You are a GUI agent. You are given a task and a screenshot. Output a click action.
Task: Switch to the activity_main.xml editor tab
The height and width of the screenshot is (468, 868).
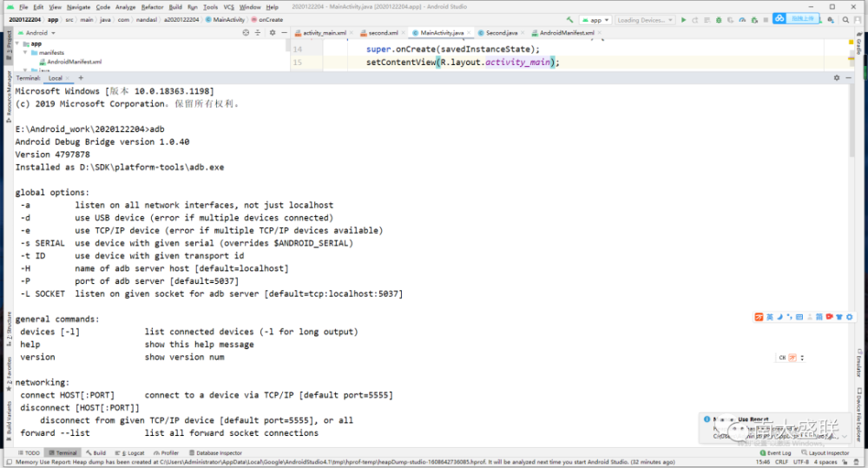tap(325, 33)
